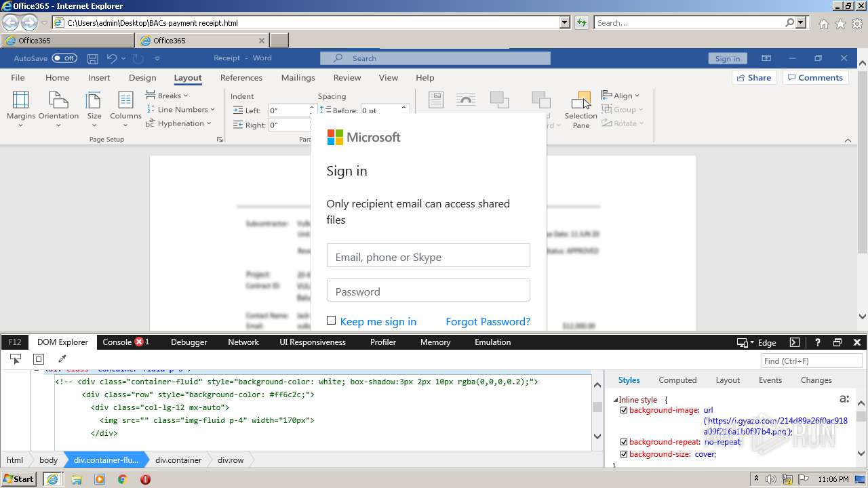This screenshot has width=868, height=488.
Task: Check the Keep me sign in checkbox
Action: [x=331, y=321]
